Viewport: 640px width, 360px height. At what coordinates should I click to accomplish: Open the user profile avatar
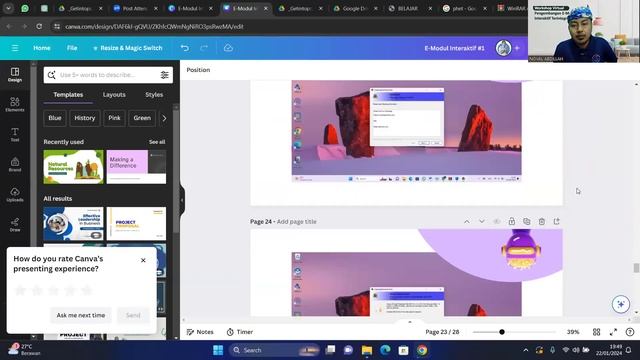tap(503, 48)
